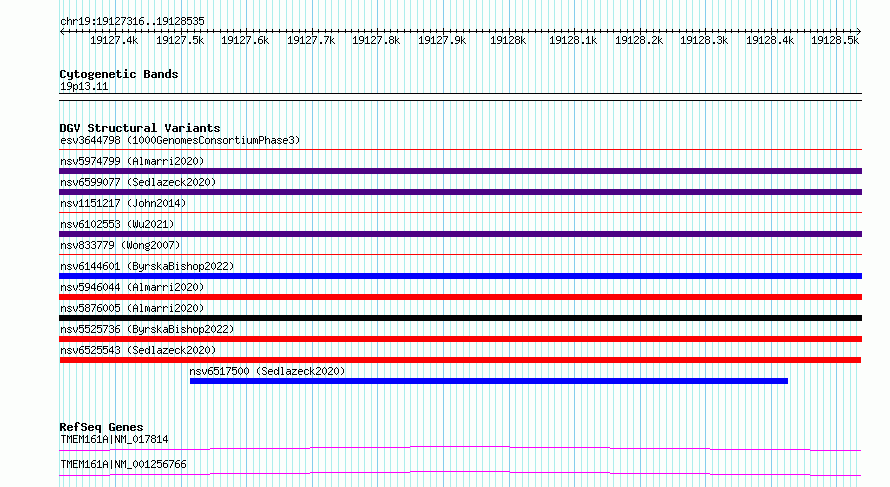This screenshot has height=487, width=890.
Task: Click the chr19:19127316..19128535 coordinate label
Action: pos(132,21)
